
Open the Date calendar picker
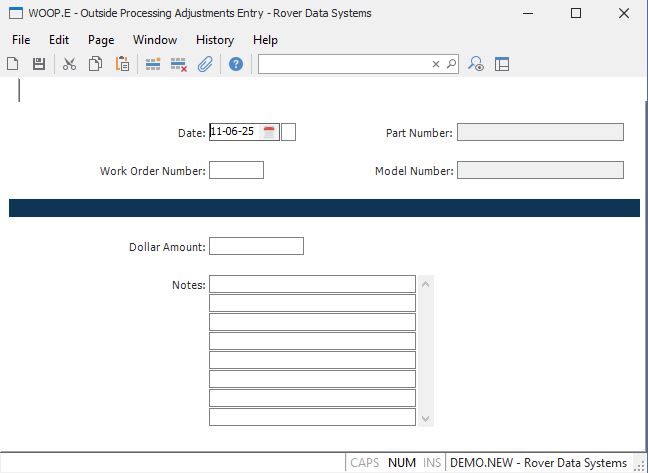269,132
